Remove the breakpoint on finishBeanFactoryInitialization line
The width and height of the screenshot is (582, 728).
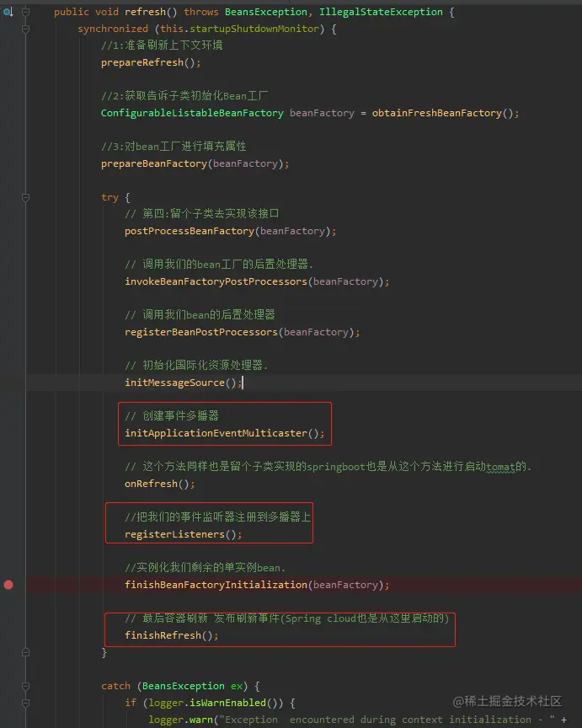[x=8, y=585]
